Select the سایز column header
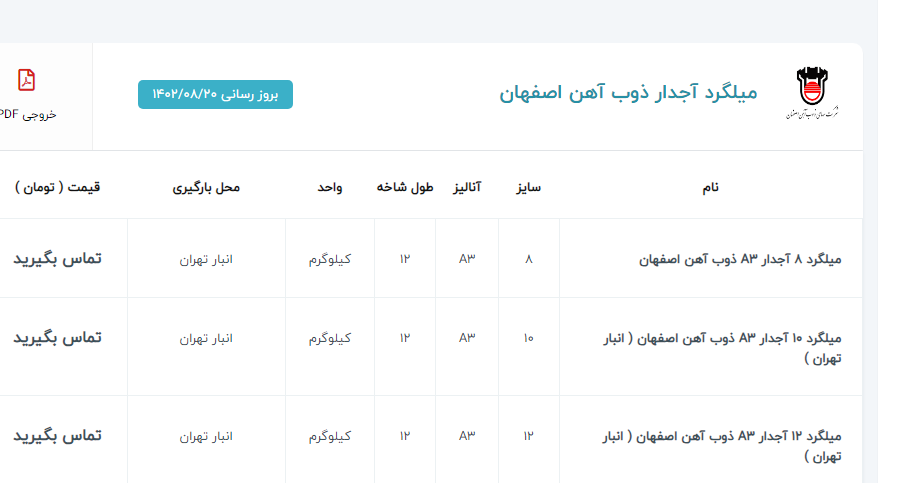 click(x=528, y=187)
